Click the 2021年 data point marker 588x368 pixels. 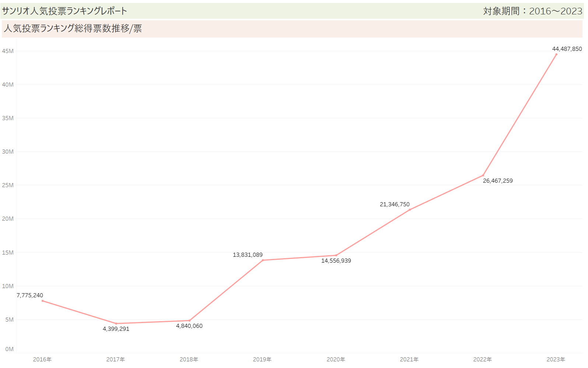point(409,210)
